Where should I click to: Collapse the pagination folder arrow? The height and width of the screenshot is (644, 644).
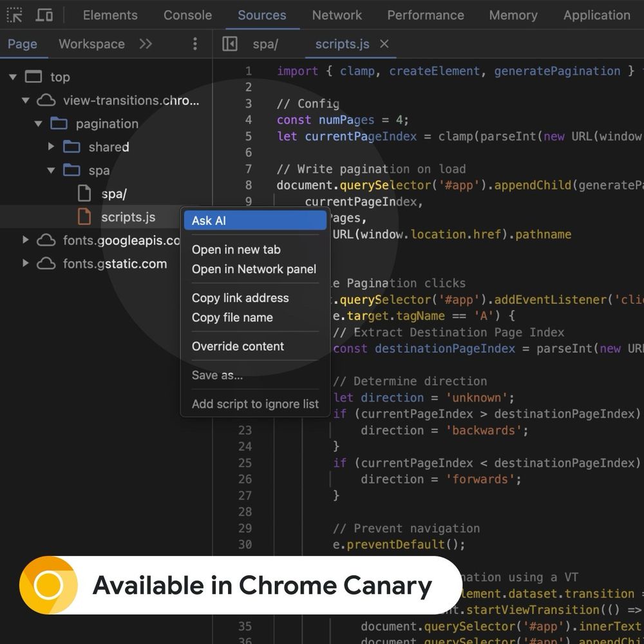[x=38, y=124]
